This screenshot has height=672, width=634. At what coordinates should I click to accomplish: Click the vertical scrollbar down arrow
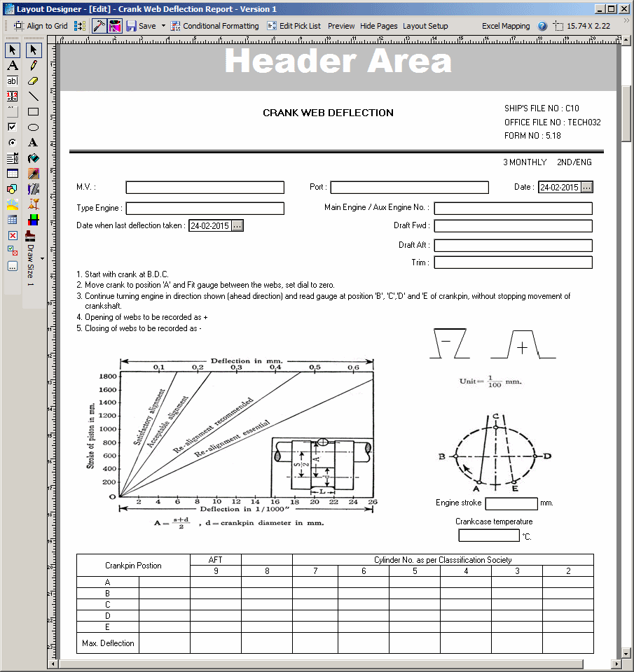point(626,654)
